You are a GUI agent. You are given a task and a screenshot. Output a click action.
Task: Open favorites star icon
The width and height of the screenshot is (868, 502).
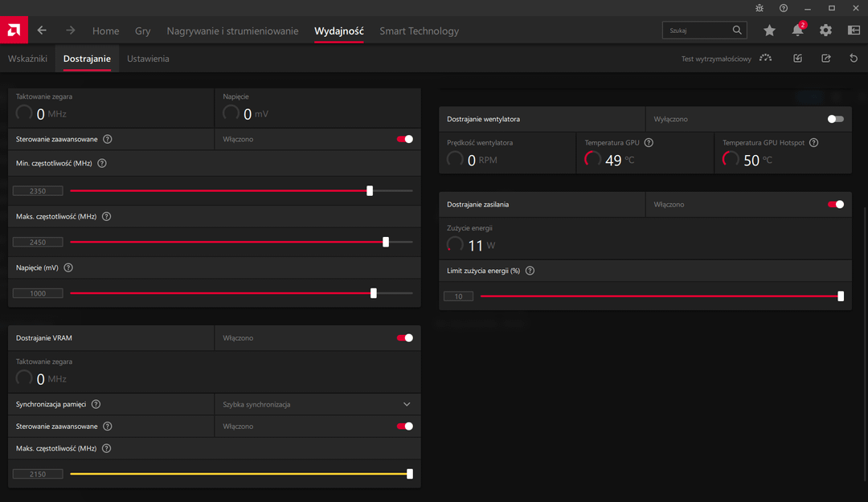coord(769,31)
